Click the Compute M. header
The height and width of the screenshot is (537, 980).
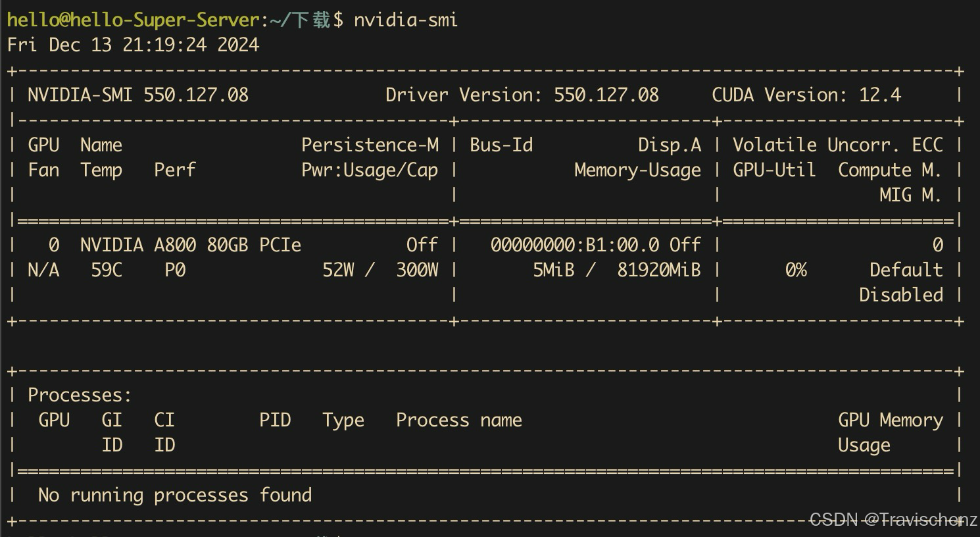point(889,170)
